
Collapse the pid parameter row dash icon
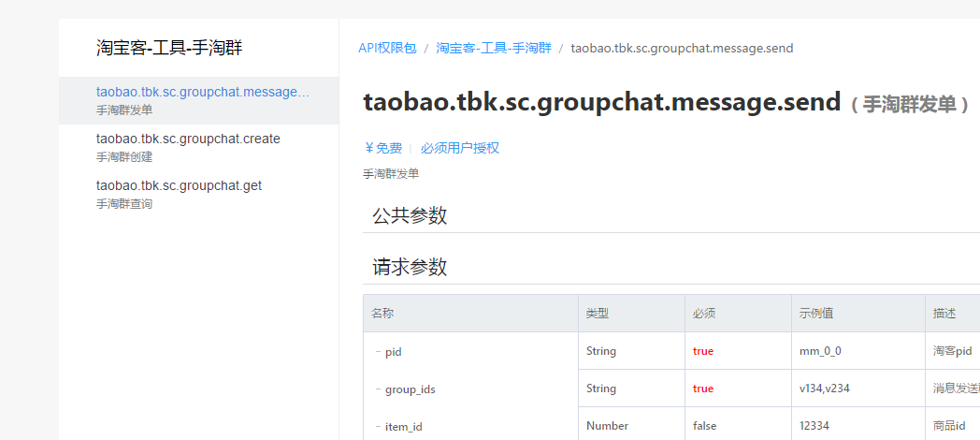[378, 352]
